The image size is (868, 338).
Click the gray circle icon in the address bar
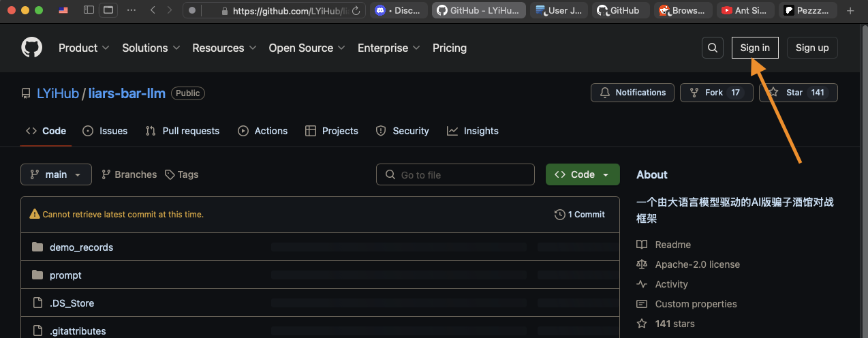click(192, 11)
